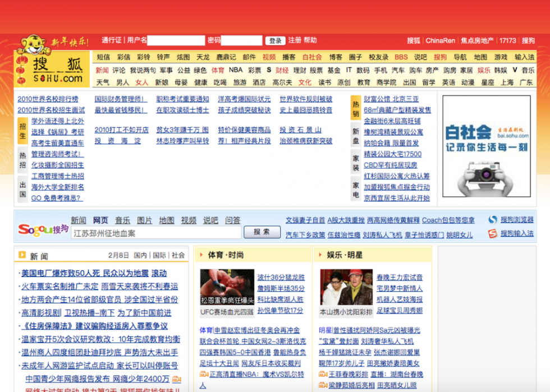Screen dimensions: 550x392
Task: Click video icon before 梁静茹婚后亮相
Action: pos(323,385)
